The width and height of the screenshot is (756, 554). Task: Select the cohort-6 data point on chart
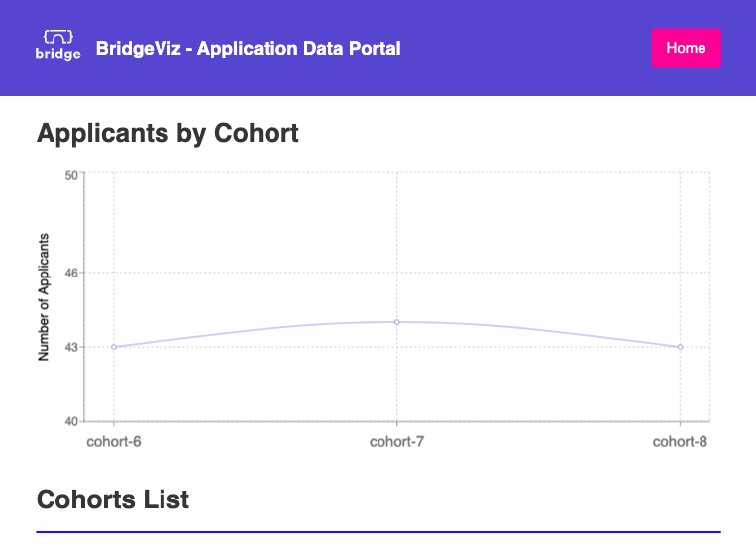click(x=114, y=347)
